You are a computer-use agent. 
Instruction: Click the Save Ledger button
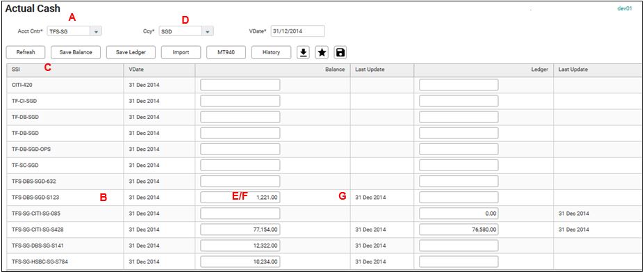[x=131, y=52]
